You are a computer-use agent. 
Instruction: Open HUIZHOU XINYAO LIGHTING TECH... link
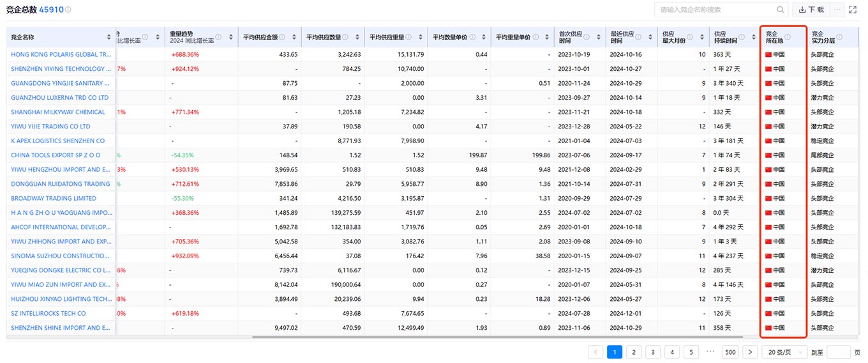[61, 299]
